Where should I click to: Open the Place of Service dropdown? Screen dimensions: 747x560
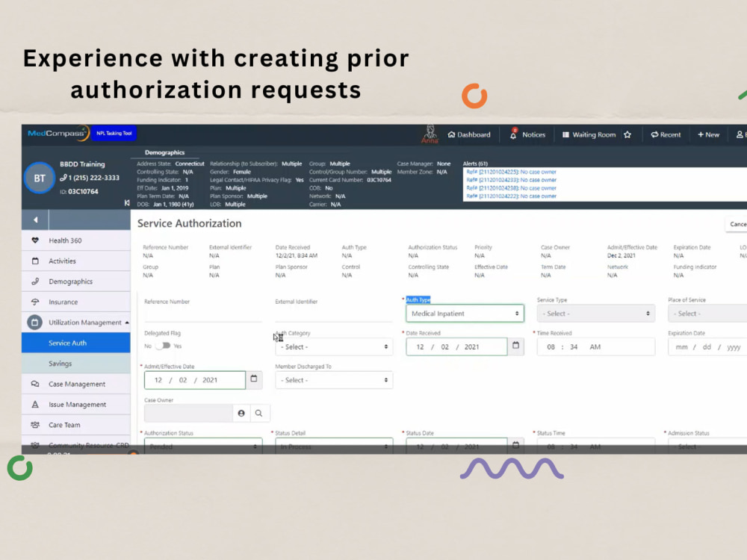(x=707, y=314)
